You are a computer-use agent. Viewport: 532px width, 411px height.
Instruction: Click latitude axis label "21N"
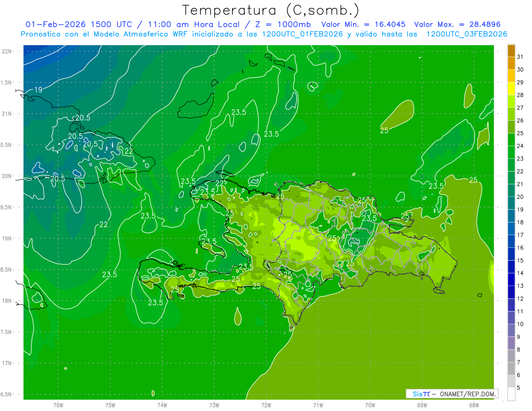(8, 114)
